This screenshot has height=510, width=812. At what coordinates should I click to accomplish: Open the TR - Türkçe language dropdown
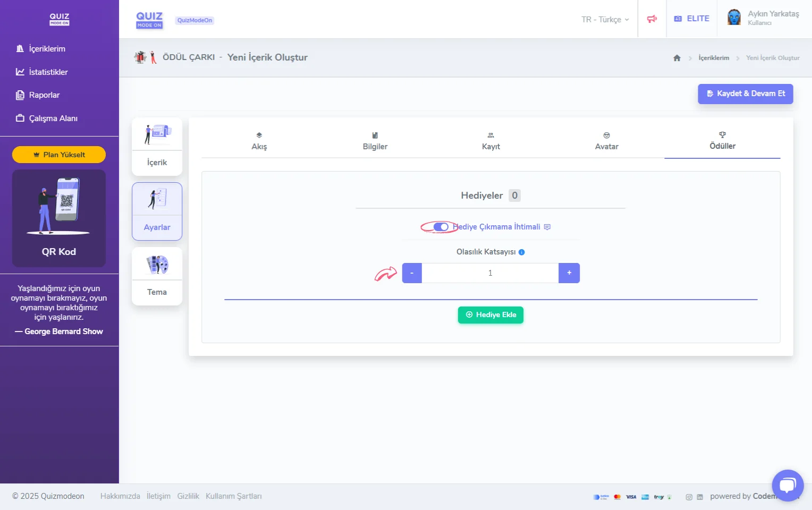(x=605, y=20)
